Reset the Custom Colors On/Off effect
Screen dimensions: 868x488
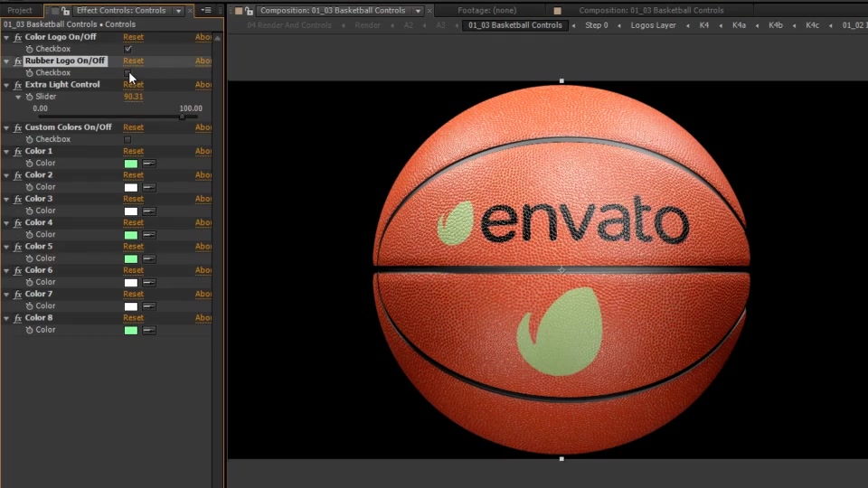pyautogui.click(x=134, y=127)
